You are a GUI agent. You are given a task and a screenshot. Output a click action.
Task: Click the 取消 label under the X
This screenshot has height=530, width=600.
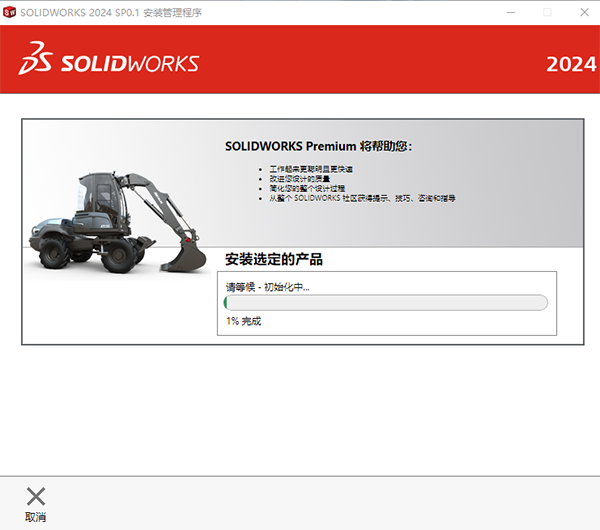pyautogui.click(x=36, y=517)
